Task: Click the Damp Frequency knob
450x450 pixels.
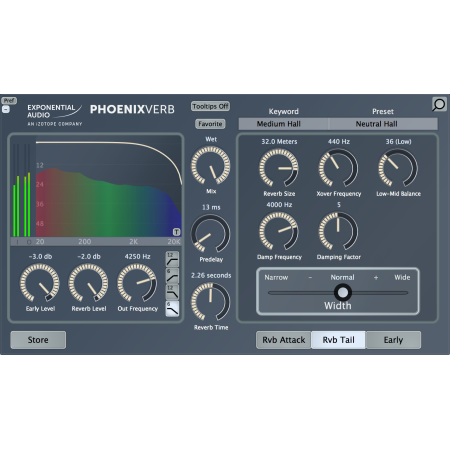Action: click(x=279, y=231)
